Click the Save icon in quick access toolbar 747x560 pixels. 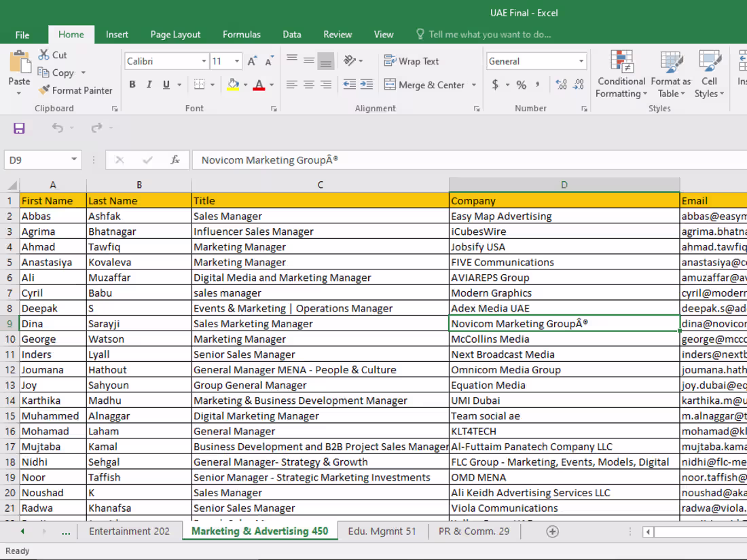(x=19, y=128)
